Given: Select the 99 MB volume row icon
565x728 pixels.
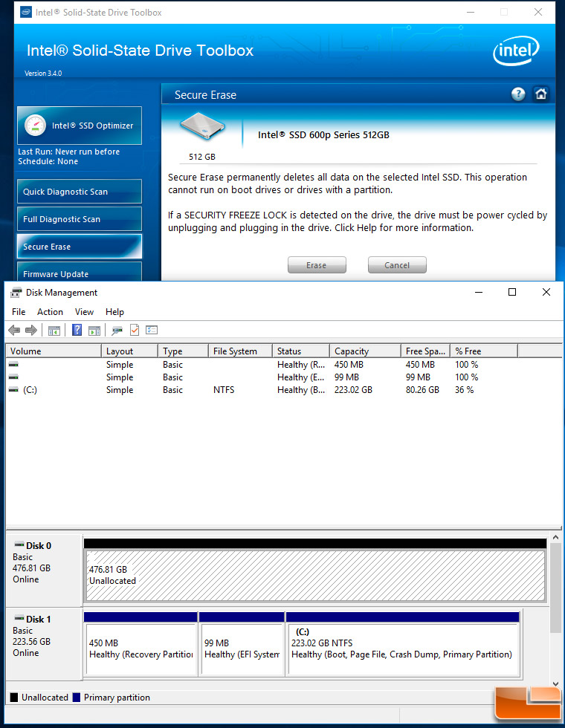Looking at the screenshot, I should click(x=13, y=377).
